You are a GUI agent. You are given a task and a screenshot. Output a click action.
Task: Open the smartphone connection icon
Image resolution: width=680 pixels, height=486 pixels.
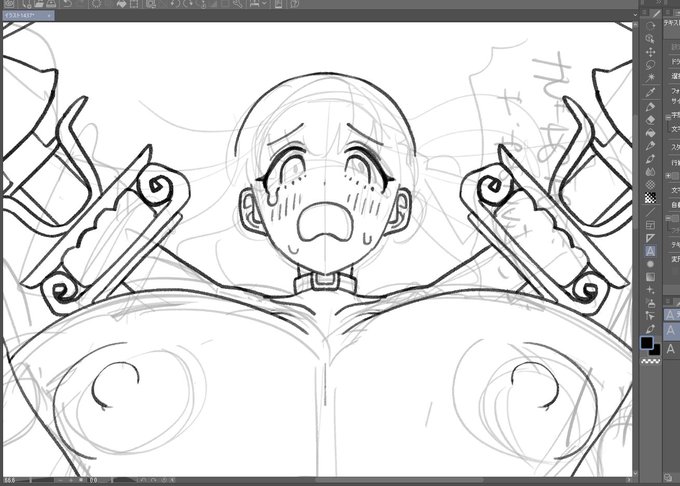pos(278,4)
